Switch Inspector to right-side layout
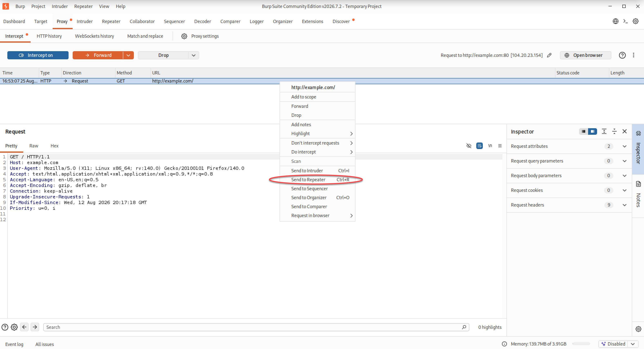Screen dimensions: 644x349 (593, 131)
